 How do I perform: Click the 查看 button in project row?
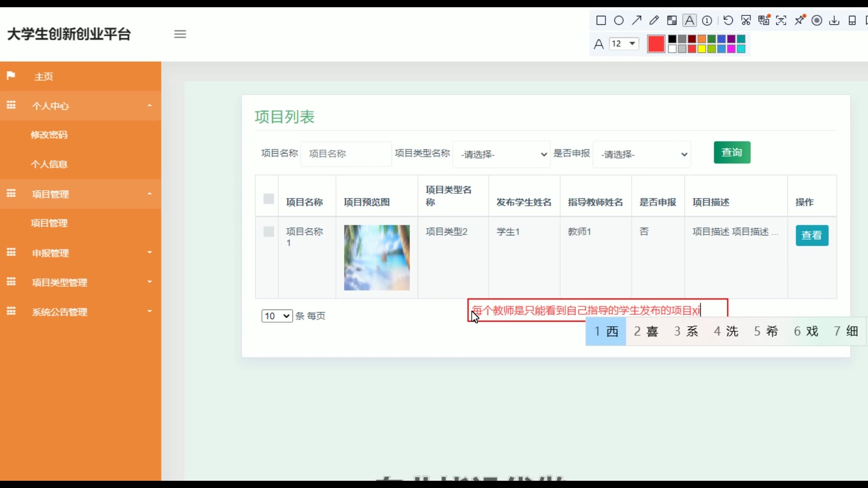pyautogui.click(x=812, y=235)
